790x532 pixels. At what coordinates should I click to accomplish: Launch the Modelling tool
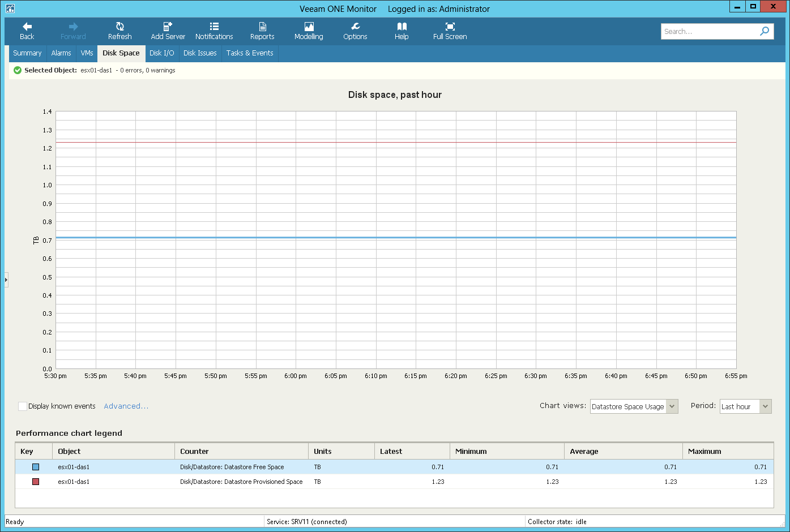click(309, 31)
